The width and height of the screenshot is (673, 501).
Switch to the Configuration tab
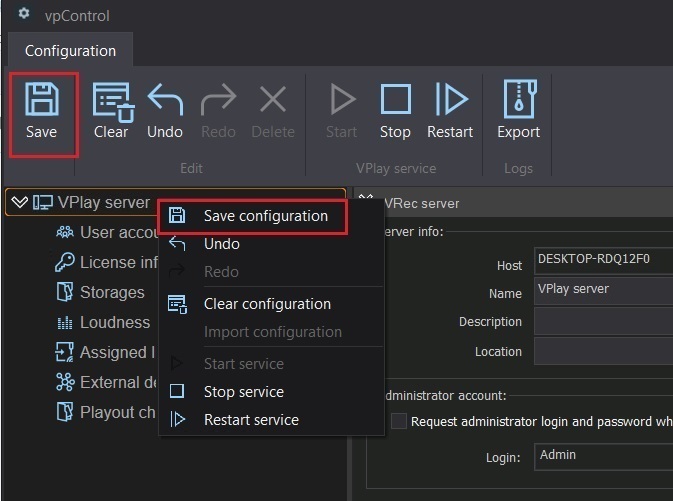click(x=70, y=51)
